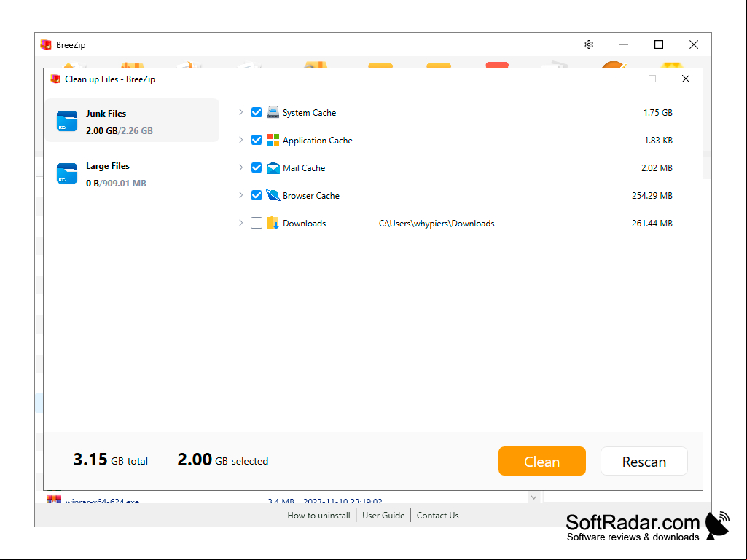Click the BreeZip logo in main title bar
This screenshot has height=560, width=747.
pos(46,44)
